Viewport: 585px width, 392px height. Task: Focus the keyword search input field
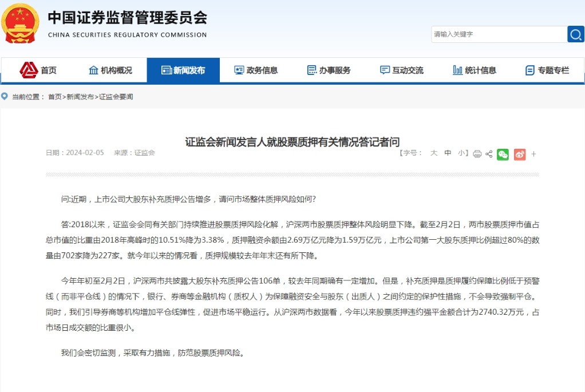499,34
